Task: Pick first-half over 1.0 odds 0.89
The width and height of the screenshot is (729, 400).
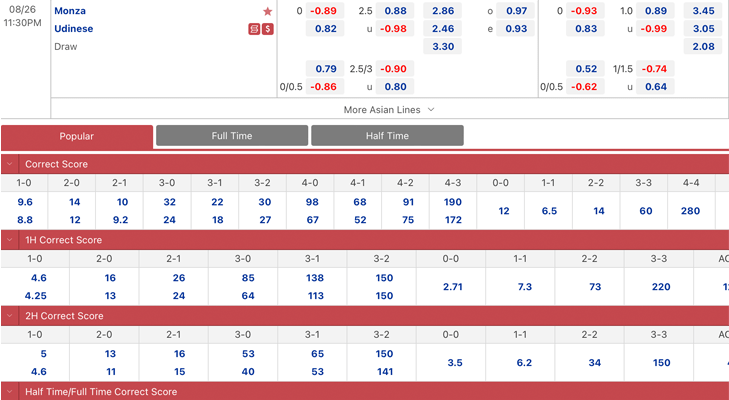Action: click(x=656, y=11)
